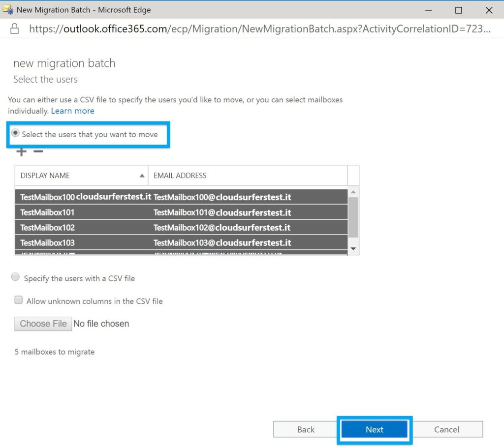Image resolution: width=504 pixels, height=447 pixels.
Task: Click the lock icon in address bar
Action: coord(14,29)
